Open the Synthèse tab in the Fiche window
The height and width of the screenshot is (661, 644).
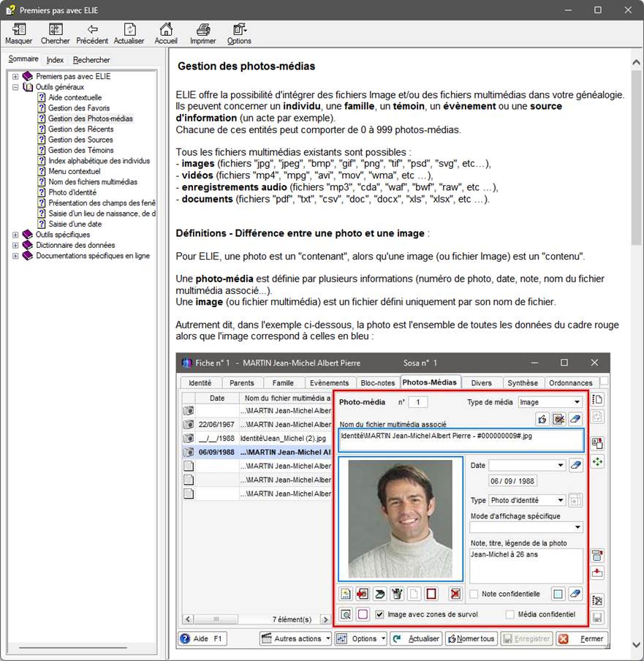pos(523,382)
